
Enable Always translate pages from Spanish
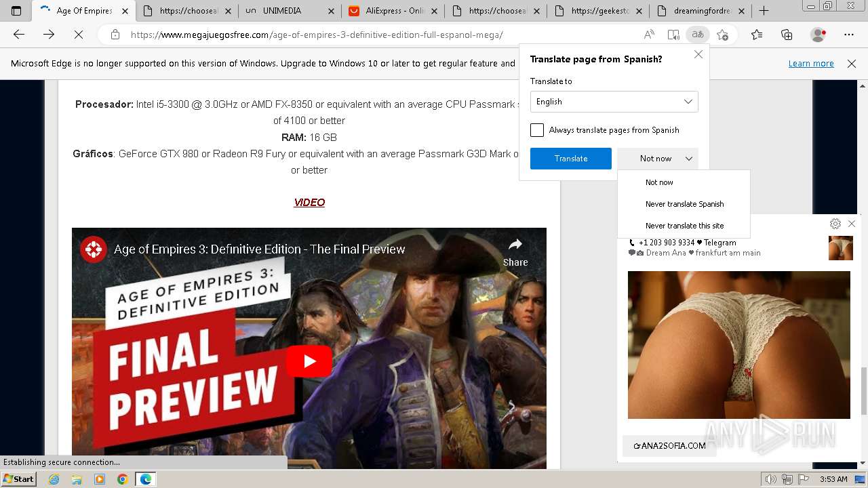(x=537, y=130)
